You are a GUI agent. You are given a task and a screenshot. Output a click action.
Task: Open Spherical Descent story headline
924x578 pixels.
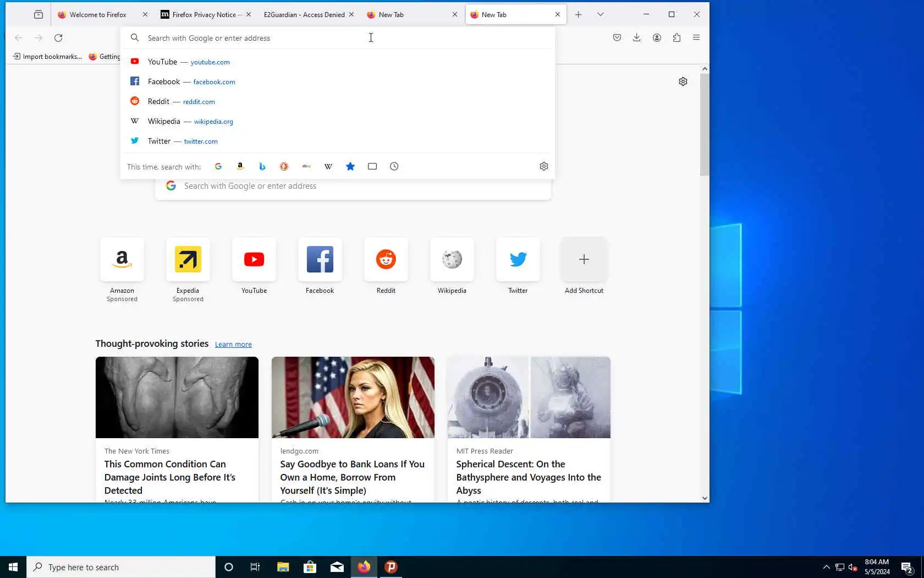pos(529,477)
